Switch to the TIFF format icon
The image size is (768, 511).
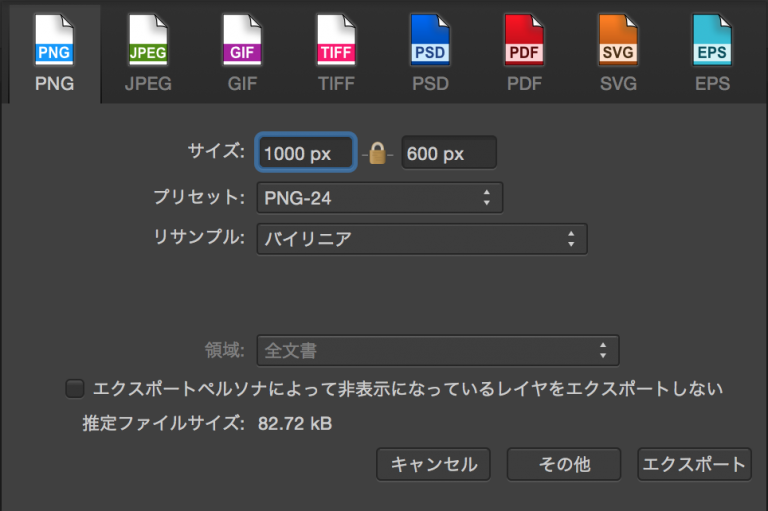pos(336,40)
